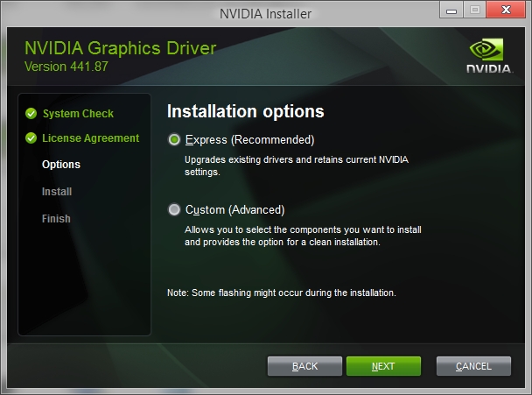Click the NEXT button
The height and width of the screenshot is (395, 532).
pyautogui.click(x=383, y=366)
